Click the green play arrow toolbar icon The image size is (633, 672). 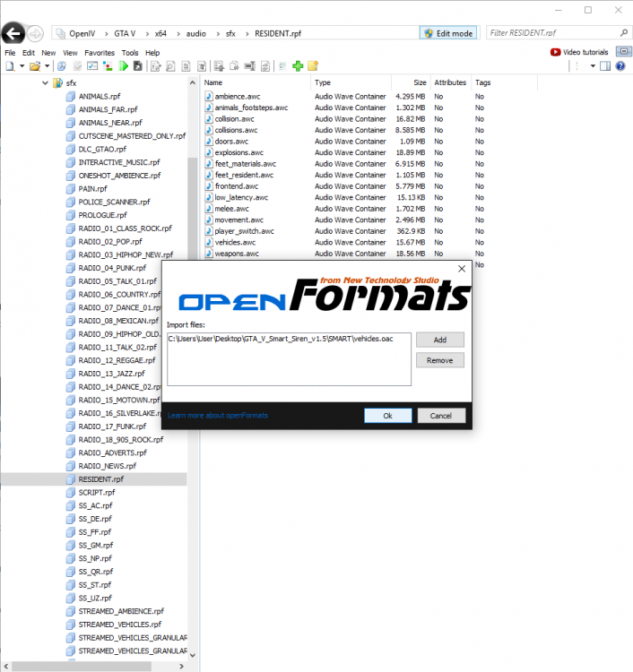(x=124, y=66)
